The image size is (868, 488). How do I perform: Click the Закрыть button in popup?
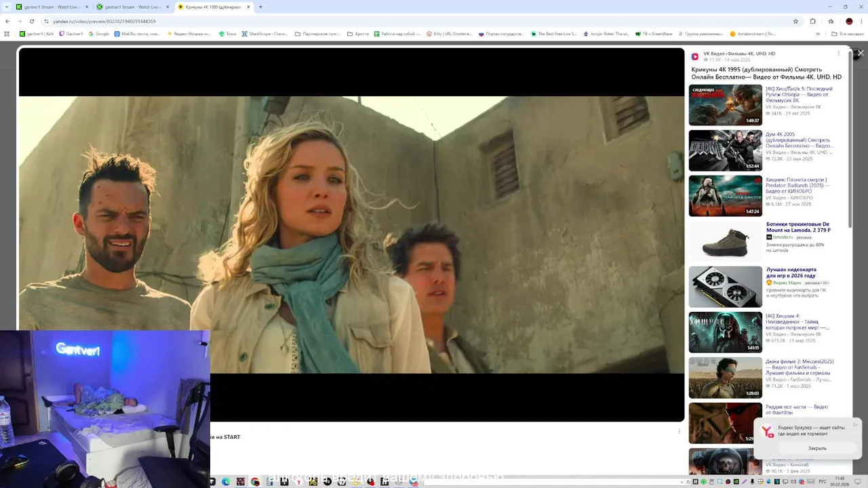(x=817, y=448)
